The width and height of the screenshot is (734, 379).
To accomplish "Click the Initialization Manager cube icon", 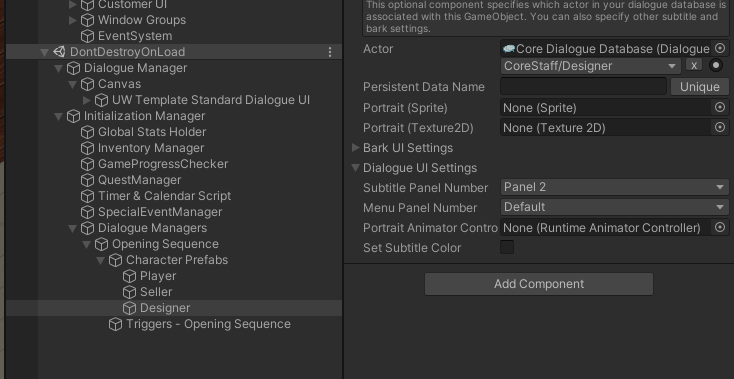I will (73, 116).
